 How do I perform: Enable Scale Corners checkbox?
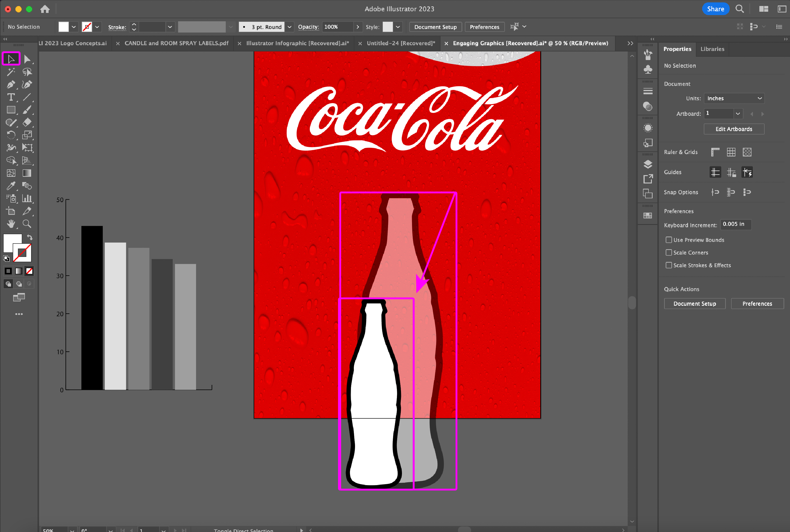(x=668, y=252)
